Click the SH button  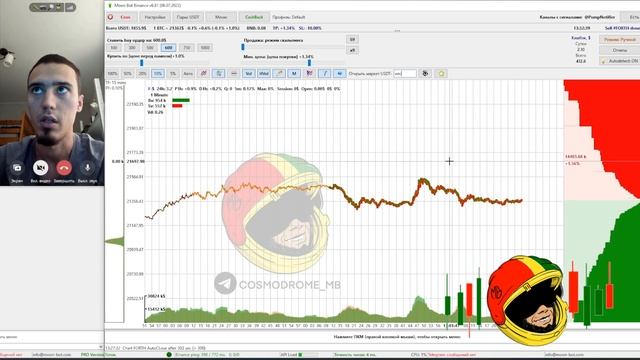click(x=352, y=40)
